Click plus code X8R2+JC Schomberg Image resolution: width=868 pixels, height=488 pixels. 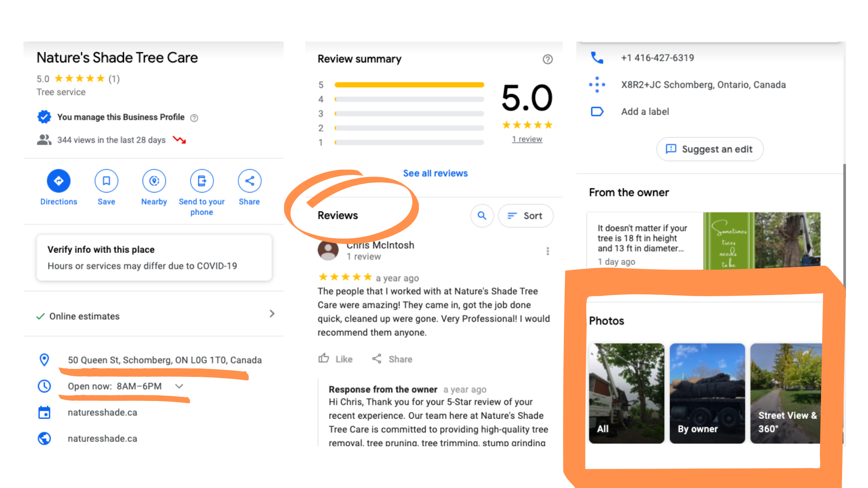[x=703, y=84]
